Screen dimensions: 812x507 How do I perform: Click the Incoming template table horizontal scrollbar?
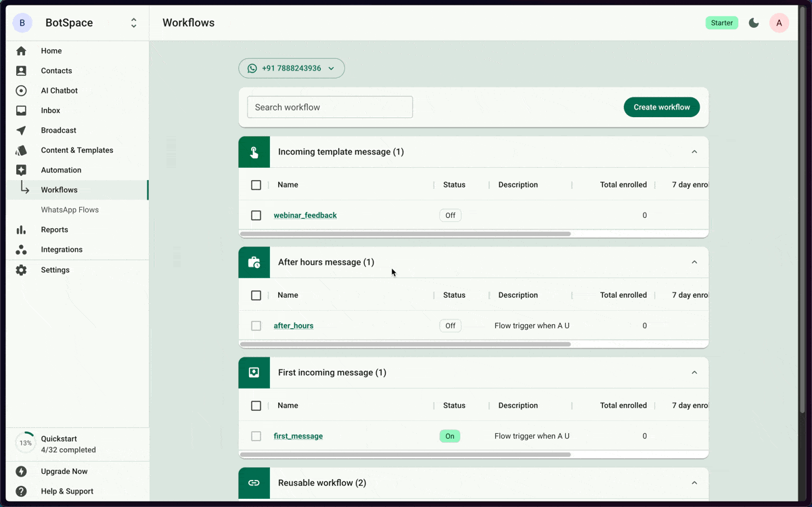click(x=405, y=234)
